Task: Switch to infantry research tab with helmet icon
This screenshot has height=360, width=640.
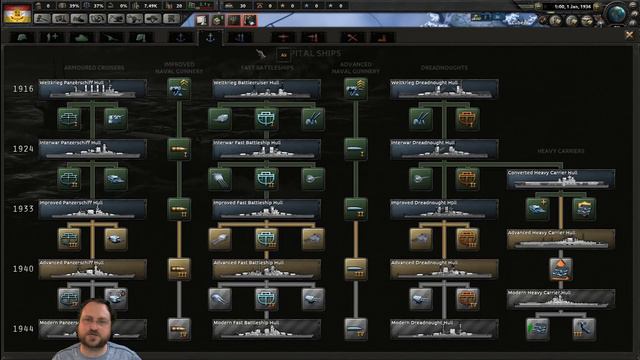Action: pyautogui.click(x=22, y=38)
